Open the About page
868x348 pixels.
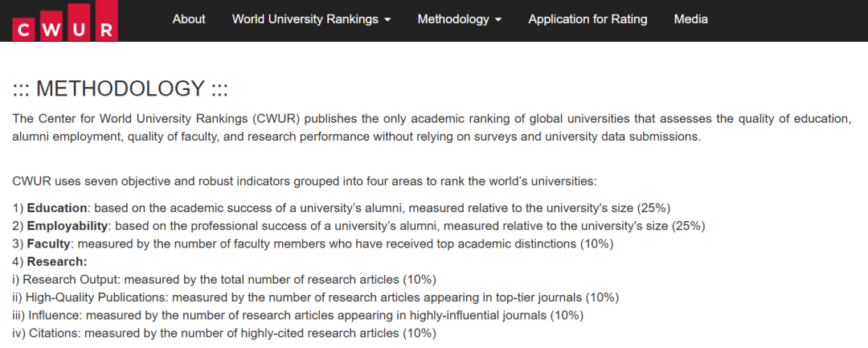click(189, 19)
